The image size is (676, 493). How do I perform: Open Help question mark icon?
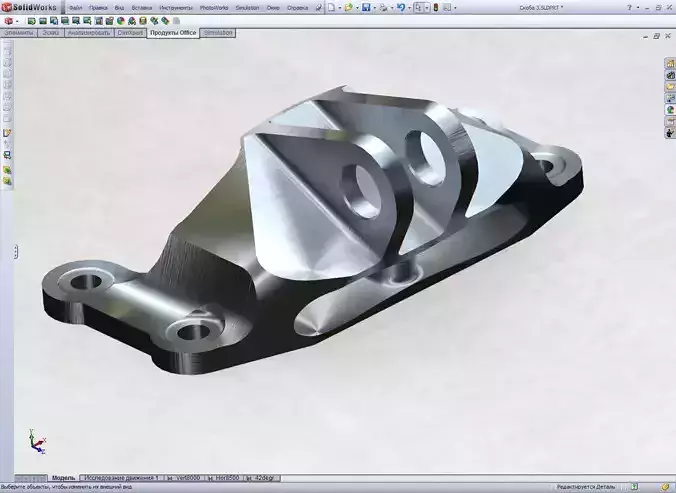pos(629,7)
